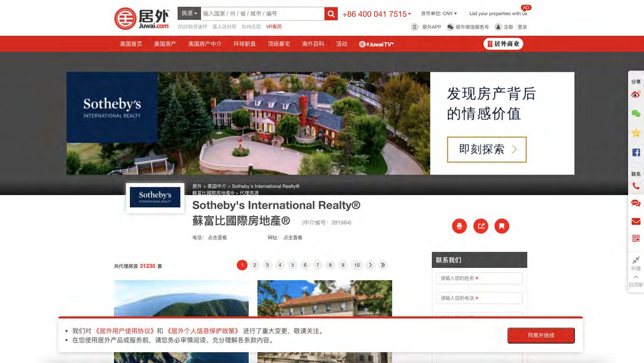Open the Sotheby's agent logo thumbnail

155,198
